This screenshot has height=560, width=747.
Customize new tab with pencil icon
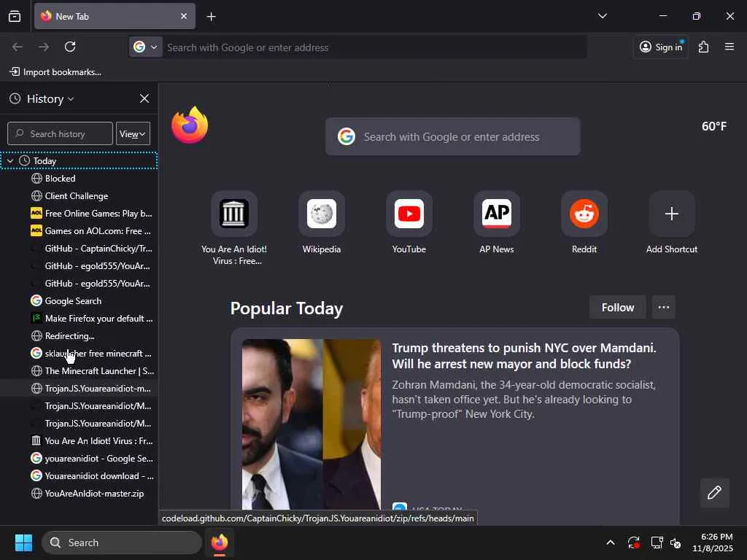714,492
